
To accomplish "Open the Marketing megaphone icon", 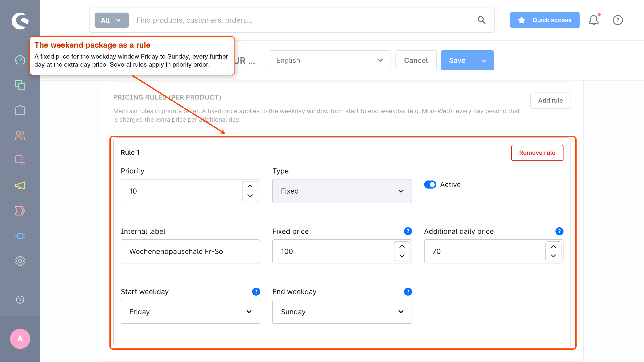I will click(20, 186).
